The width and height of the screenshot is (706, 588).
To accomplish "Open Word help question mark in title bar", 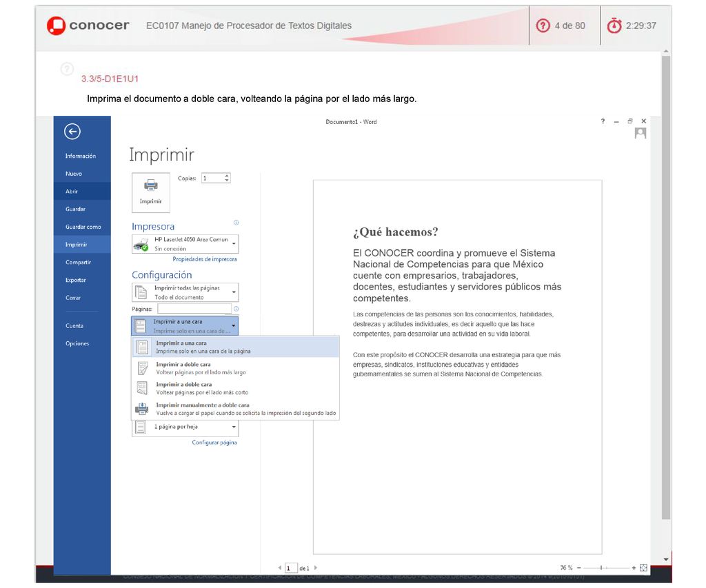I will pyautogui.click(x=603, y=121).
